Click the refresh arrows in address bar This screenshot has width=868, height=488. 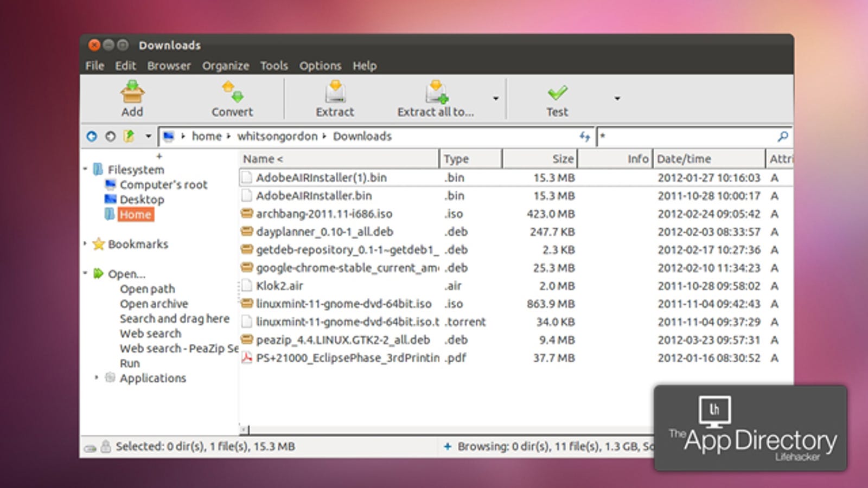pos(584,137)
